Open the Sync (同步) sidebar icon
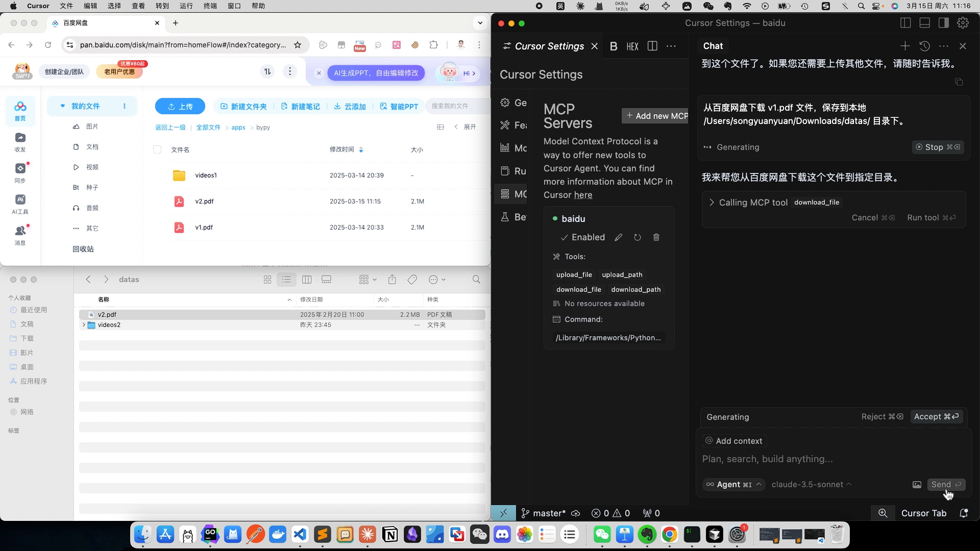This screenshot has height=551, width=980. [20, 173]
